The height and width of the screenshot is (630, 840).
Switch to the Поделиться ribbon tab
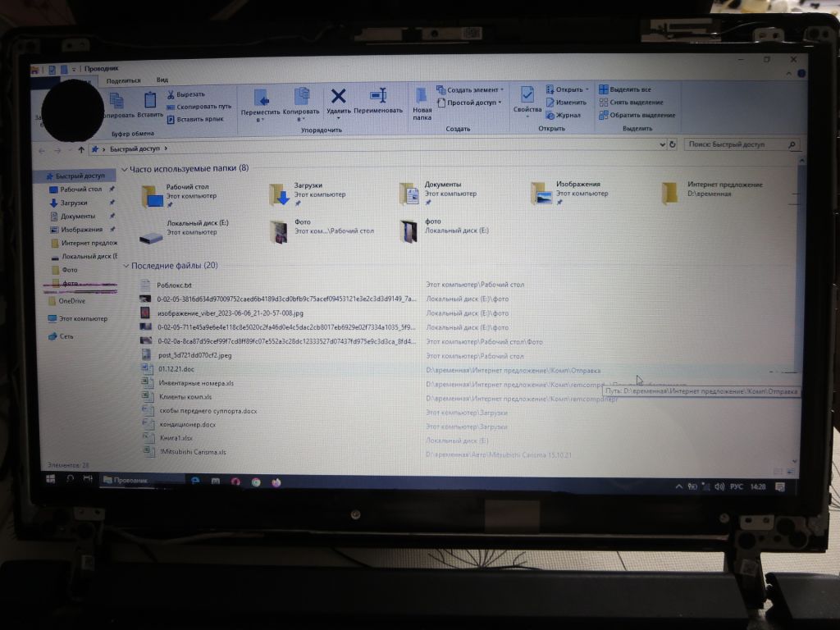point(123,80)
